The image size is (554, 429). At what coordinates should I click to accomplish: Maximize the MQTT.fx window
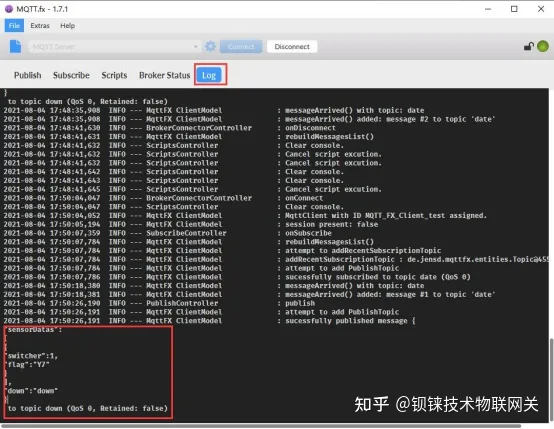pyautogui.click(x=514, y=9)
